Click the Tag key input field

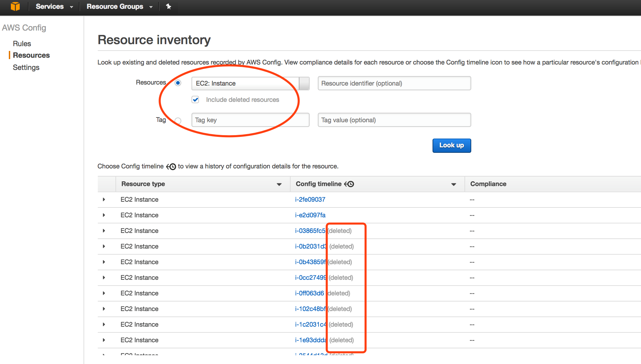tap(250, 120)
